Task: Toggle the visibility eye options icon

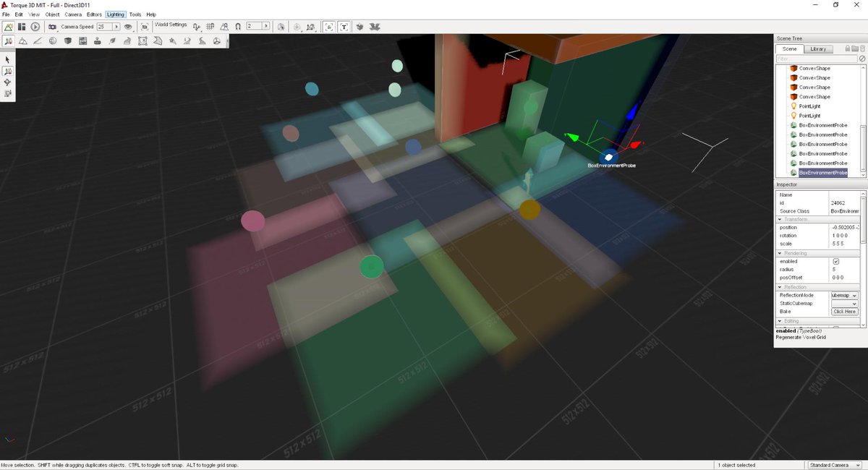Action: click(x=128, y=27)
